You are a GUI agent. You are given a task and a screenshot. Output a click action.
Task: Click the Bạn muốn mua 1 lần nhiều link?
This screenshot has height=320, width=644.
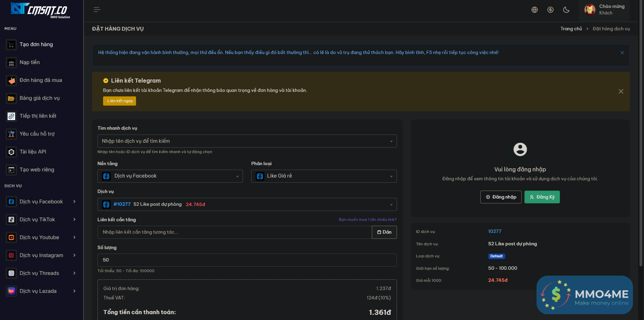pyautogui.click(x=368, y=220)
